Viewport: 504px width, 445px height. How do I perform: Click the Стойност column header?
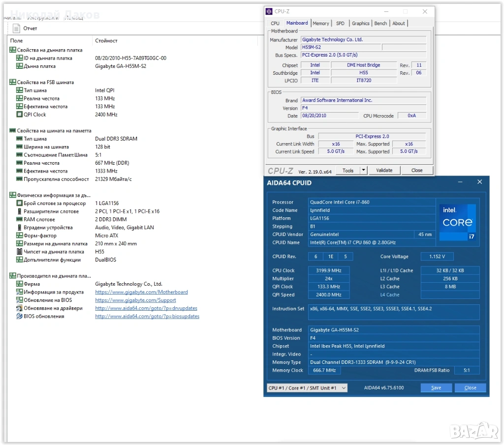click(x=106, y=41)
